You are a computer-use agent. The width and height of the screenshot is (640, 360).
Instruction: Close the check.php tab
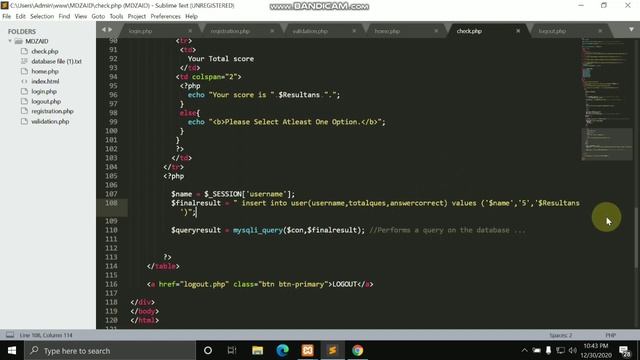point(518,31)
